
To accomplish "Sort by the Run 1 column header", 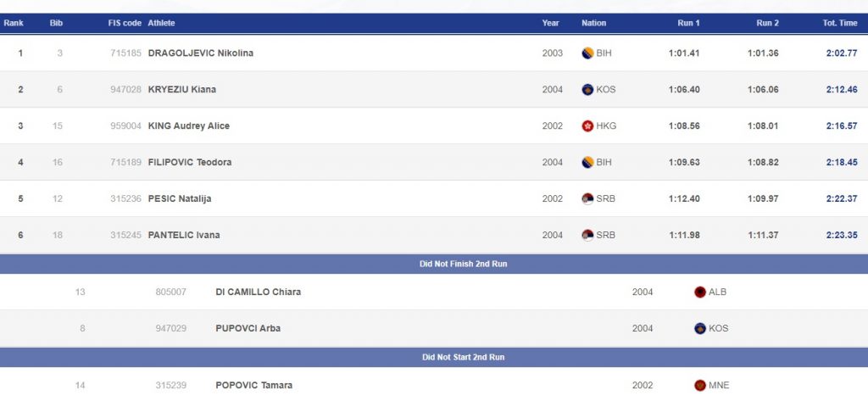I will pos(688,23).
